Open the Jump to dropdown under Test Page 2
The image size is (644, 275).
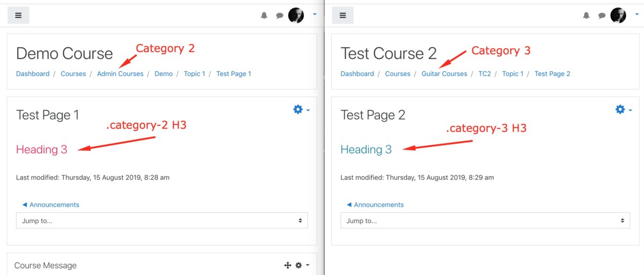(x=485, y=220)
